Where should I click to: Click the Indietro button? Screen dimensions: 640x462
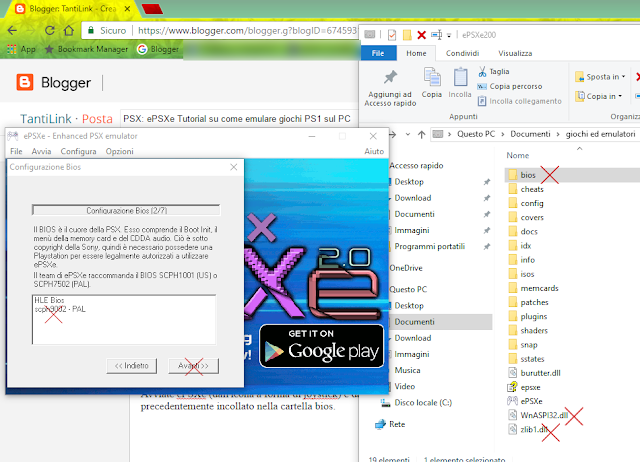(131, 366)
